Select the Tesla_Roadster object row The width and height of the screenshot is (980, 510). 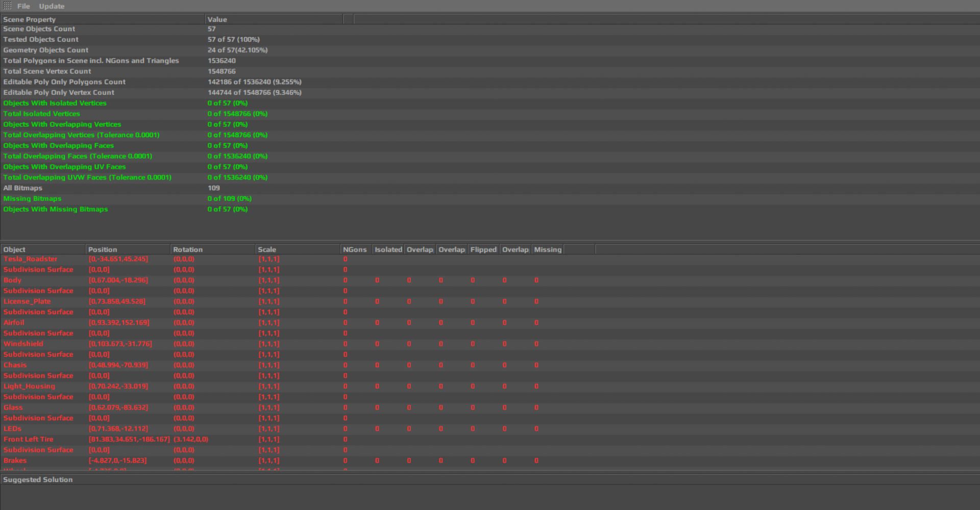[x=490, y=259]
